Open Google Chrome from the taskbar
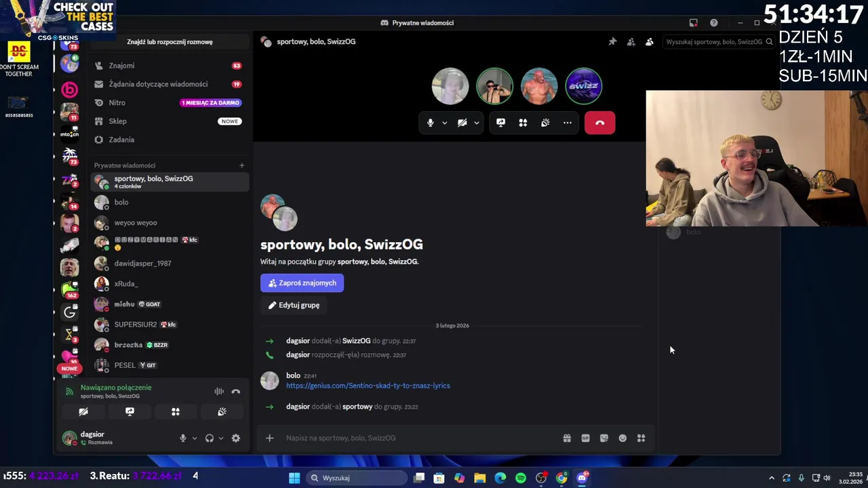The width and height of the screenshot is (868, 488). [x=561, y=478]
